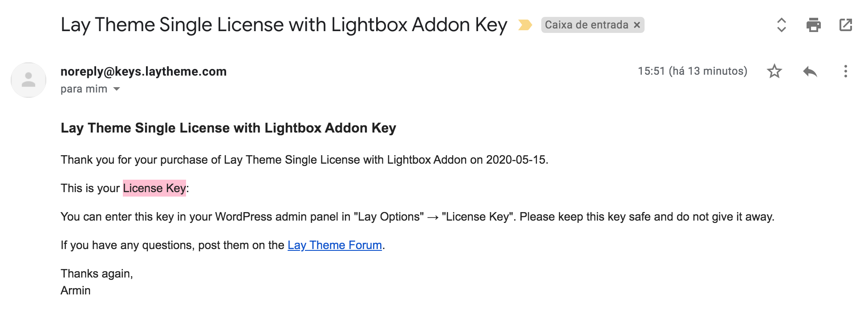Open email in new window icon

click(845, 25)
